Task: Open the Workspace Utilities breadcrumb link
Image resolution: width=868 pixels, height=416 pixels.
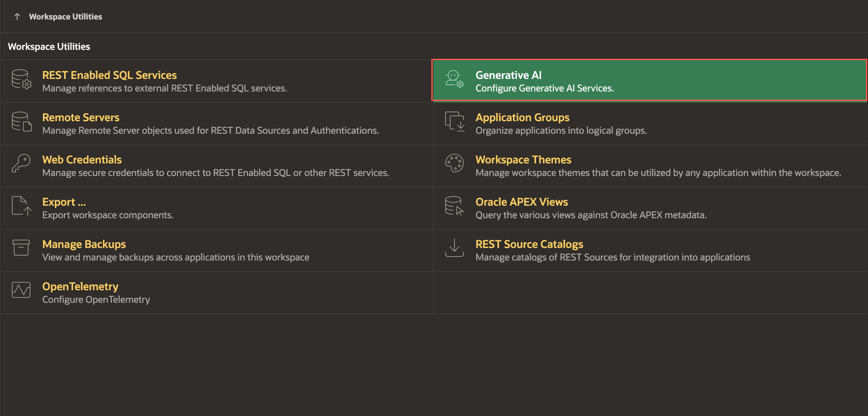Action: coord(65,17)
